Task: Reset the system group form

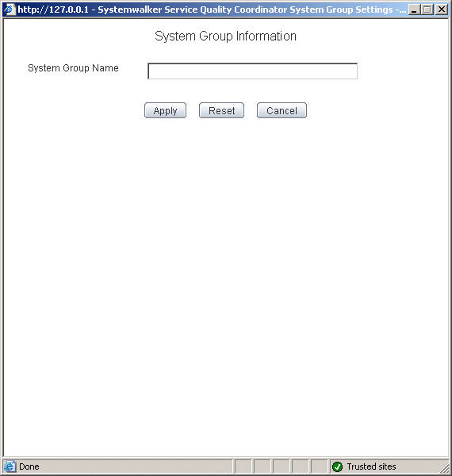Action: pyautogui.click(x=221, y=110)
